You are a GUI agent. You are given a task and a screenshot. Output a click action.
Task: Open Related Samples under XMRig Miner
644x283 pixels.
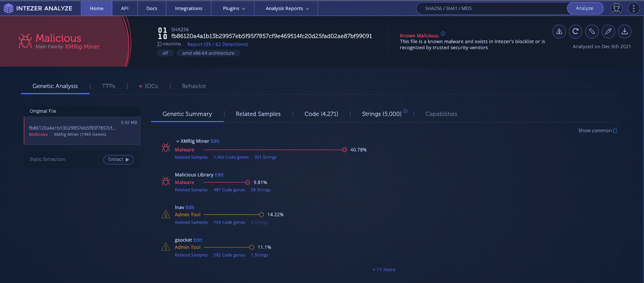191,157
